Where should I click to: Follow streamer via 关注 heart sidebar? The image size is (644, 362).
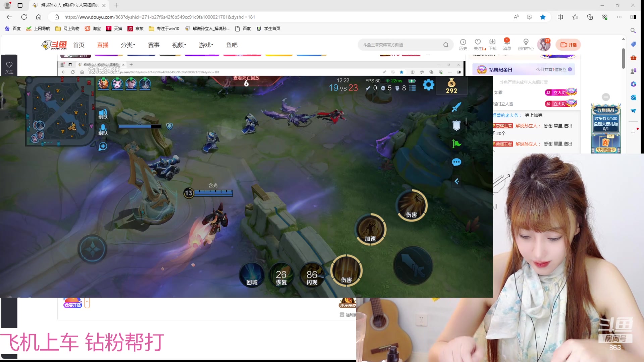click(x=9, y=67)
